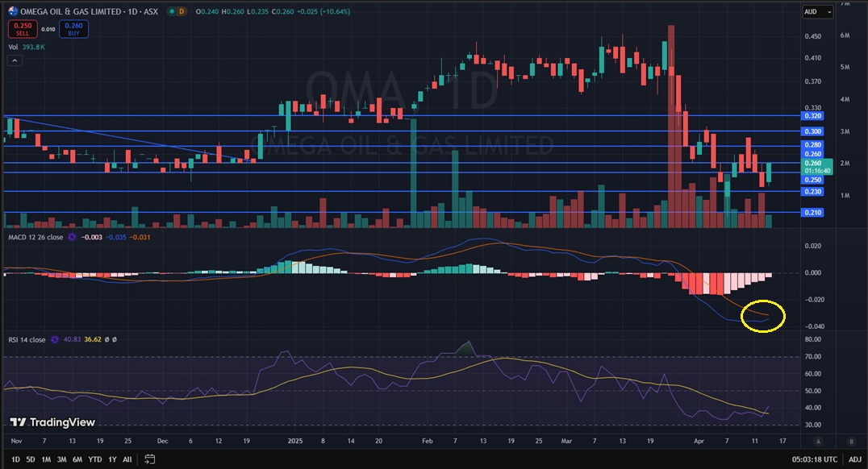868x469 pixels.
Task: Select the 0.210 horizontal line price label
Action: pos(812,213)
